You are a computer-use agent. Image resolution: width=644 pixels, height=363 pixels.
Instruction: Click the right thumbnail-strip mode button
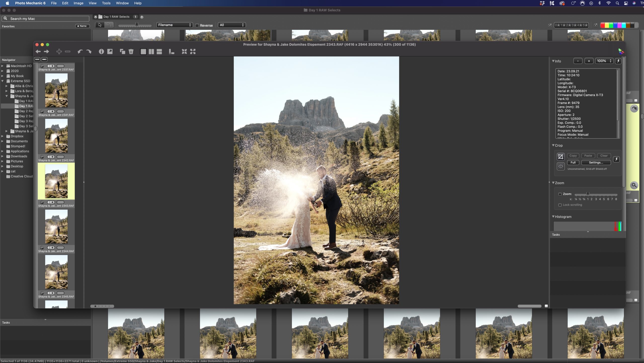coord(44,59)
